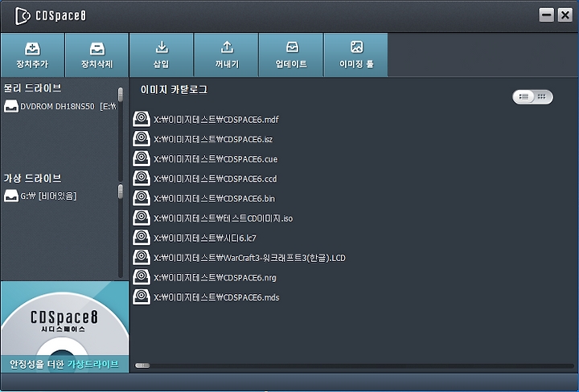Click the CDSpace8 promotional disc banner
579x392 pixels.
coord(64,327)
